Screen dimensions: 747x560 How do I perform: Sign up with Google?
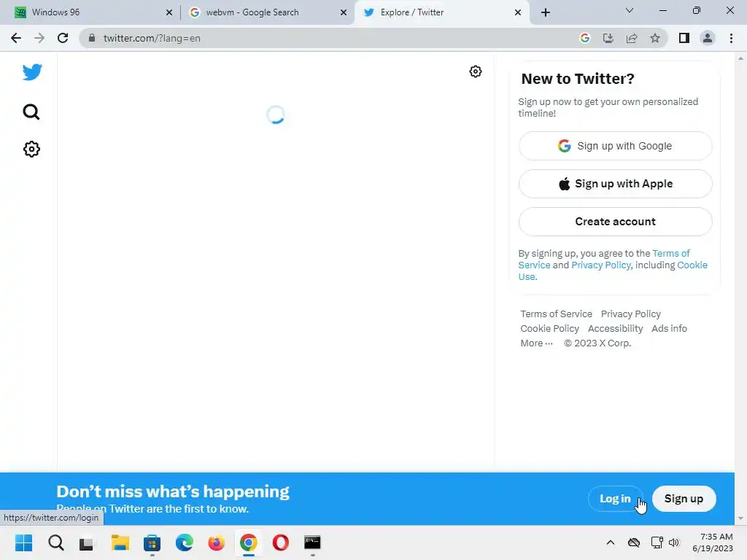point(615,146)
